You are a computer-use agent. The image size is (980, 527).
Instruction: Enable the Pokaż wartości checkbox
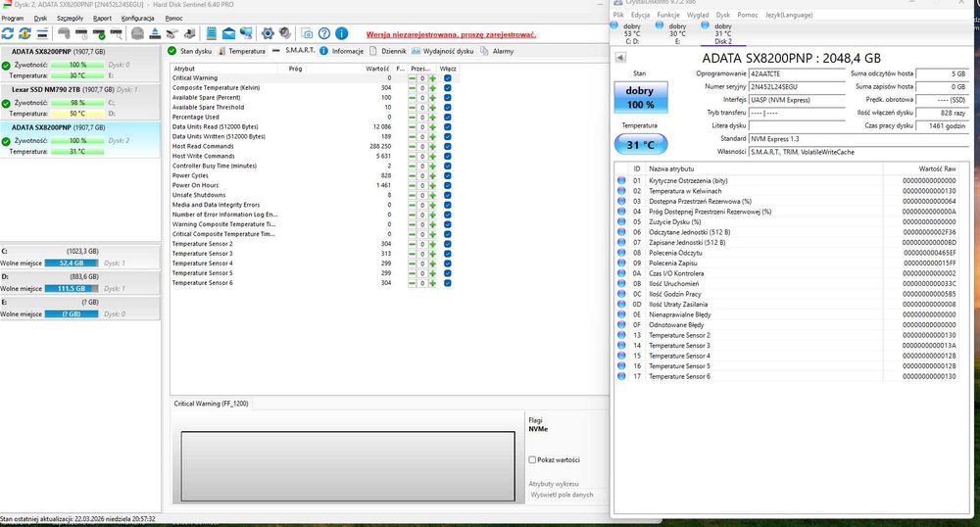pyautogui.click(x=532, y=459)
